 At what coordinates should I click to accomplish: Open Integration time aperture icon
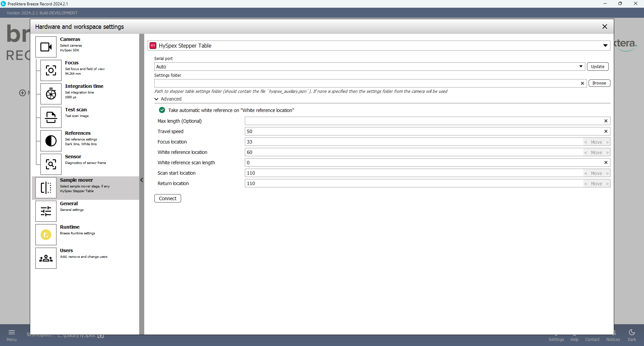[x=51, y=94]
